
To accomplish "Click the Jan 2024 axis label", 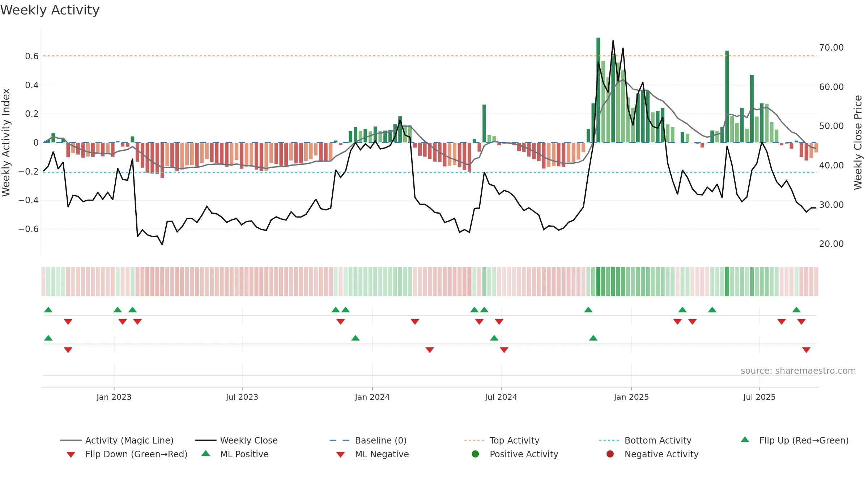I will (372, 397).
